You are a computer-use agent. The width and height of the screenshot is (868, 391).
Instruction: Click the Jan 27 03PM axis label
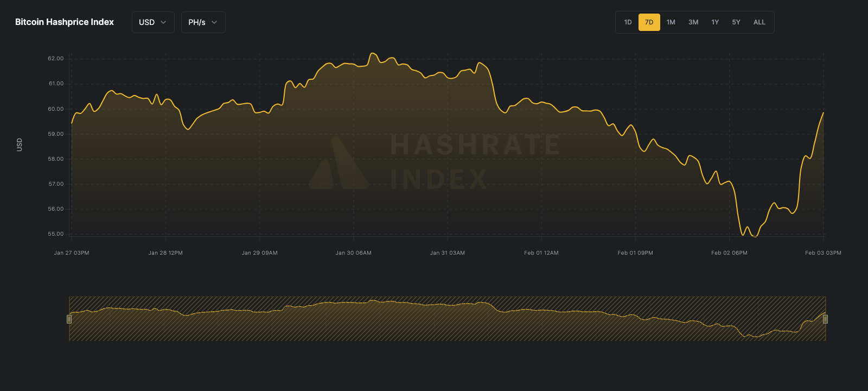point(72,253)
